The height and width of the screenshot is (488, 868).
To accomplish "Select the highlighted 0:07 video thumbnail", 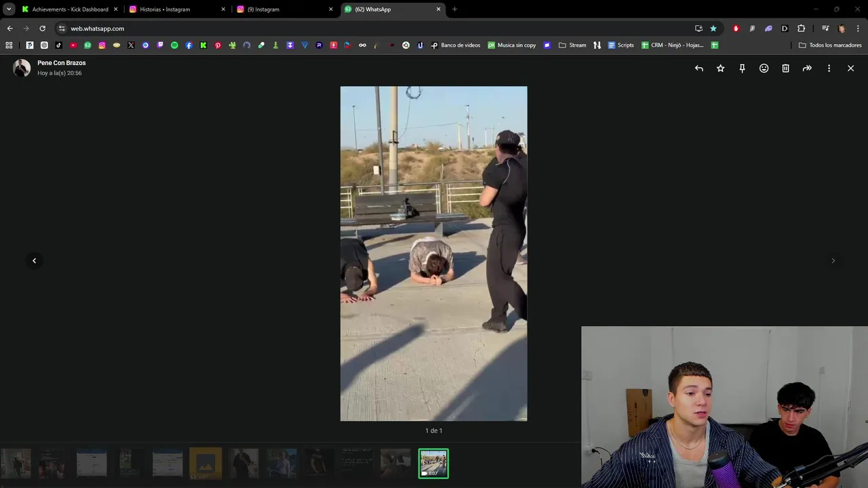I will coord(433,464).
